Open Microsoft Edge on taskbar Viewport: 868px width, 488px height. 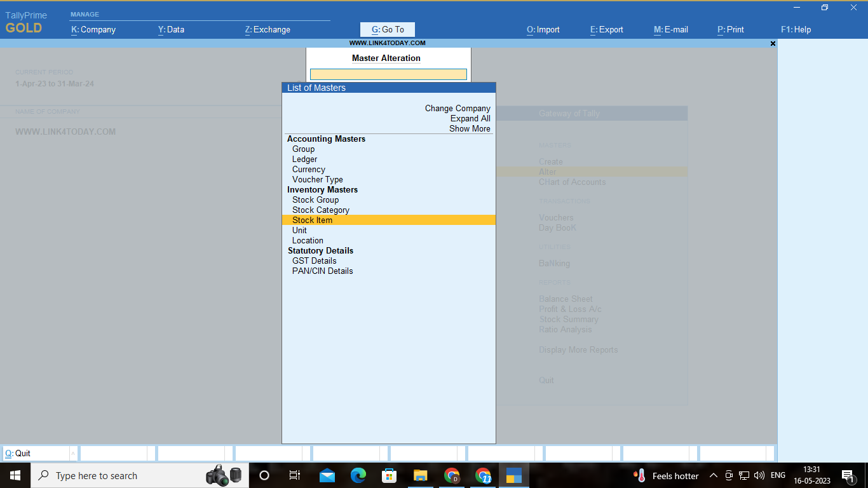(358, 475)
